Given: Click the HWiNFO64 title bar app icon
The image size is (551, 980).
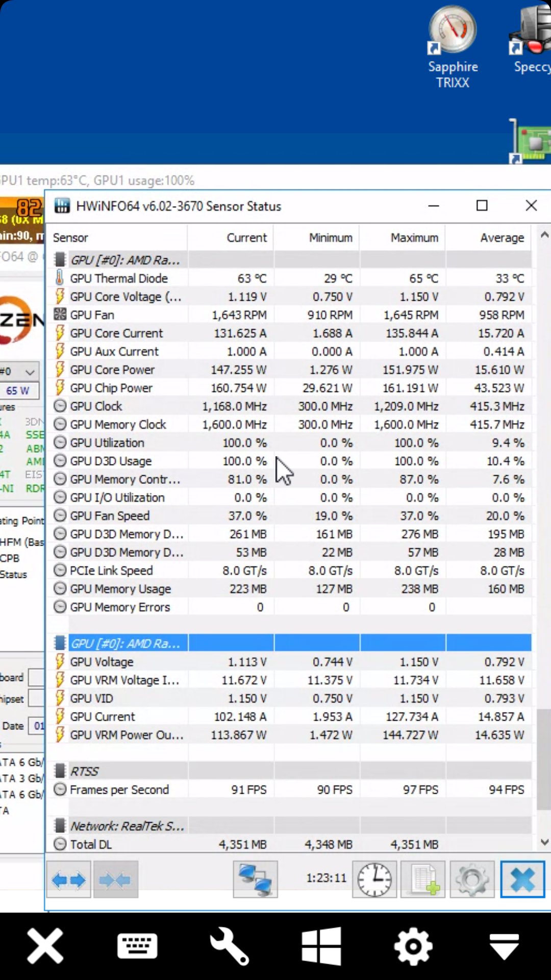Looking at the screenshot, I should point(62,206).
